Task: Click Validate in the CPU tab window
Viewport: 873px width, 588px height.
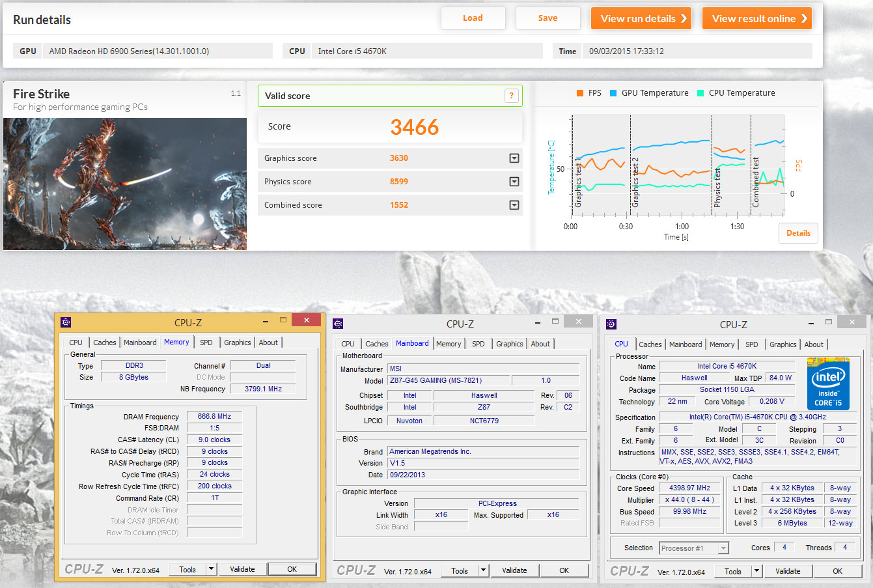Action: (x=788, y=571)
